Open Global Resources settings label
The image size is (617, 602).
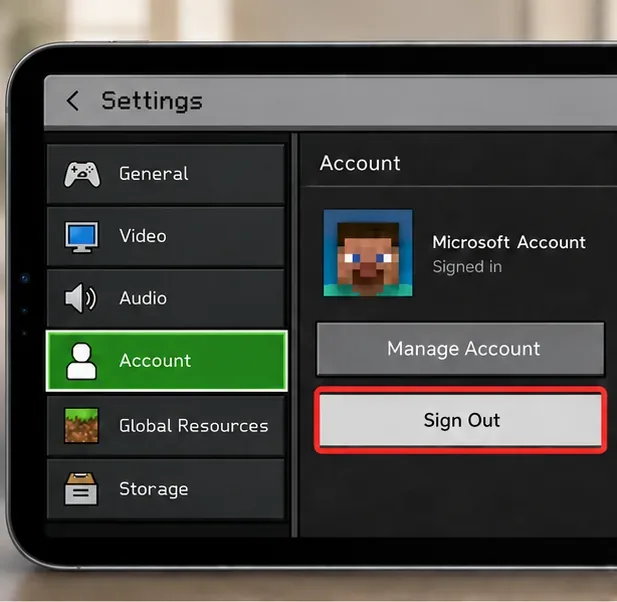(194, 426)
